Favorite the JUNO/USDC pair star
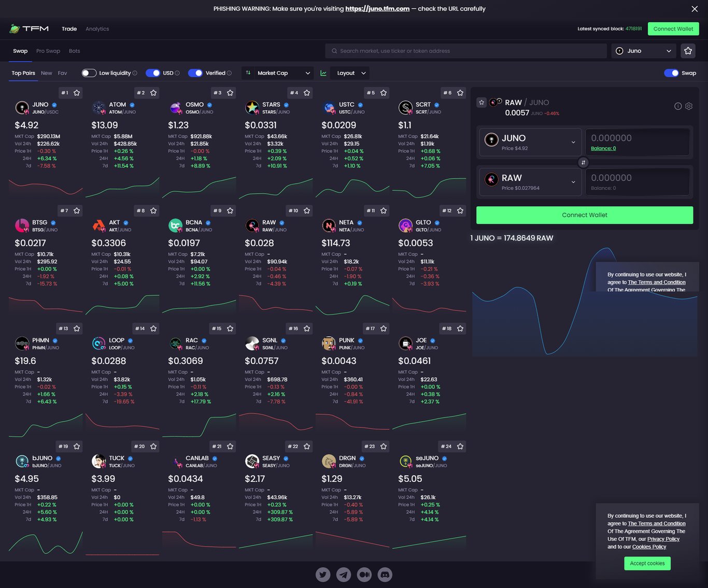The width and height of the screenshot is (708, 588). (x=77, y=93)
